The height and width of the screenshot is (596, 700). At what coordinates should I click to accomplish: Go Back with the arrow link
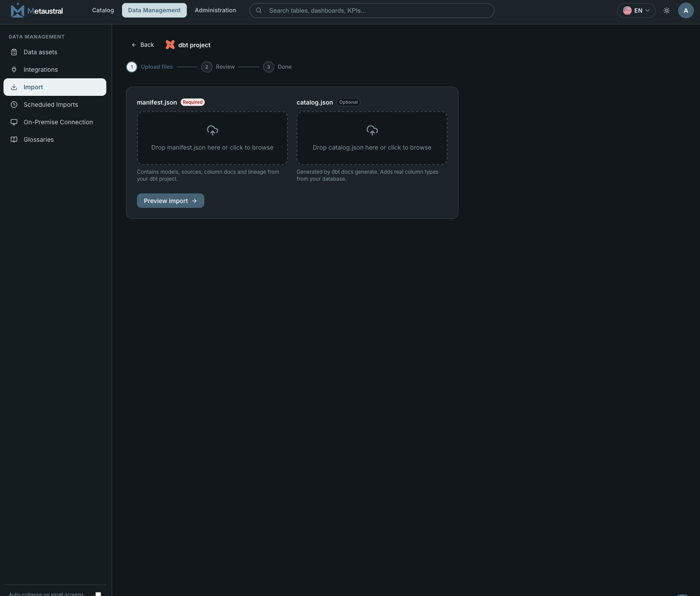click(x=143, y=45)
